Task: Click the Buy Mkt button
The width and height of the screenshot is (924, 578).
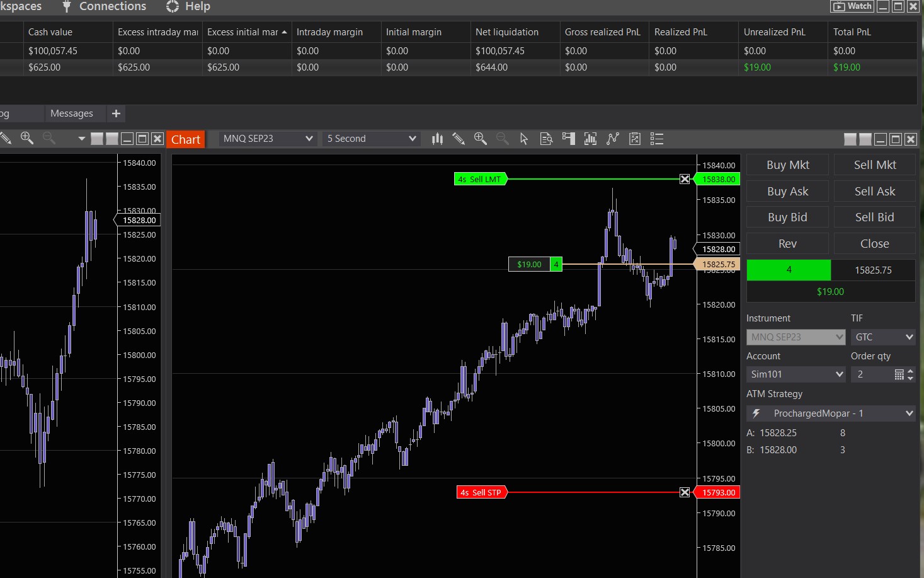Action: [x=787, y=165]
